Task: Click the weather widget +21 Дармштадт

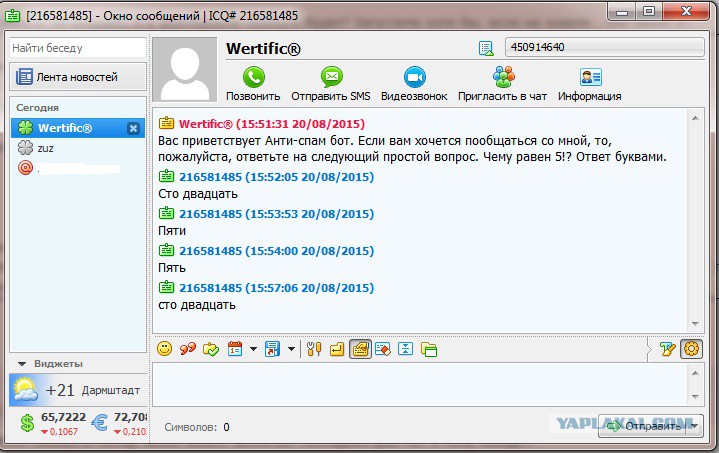Action: (x=78, y=390)
